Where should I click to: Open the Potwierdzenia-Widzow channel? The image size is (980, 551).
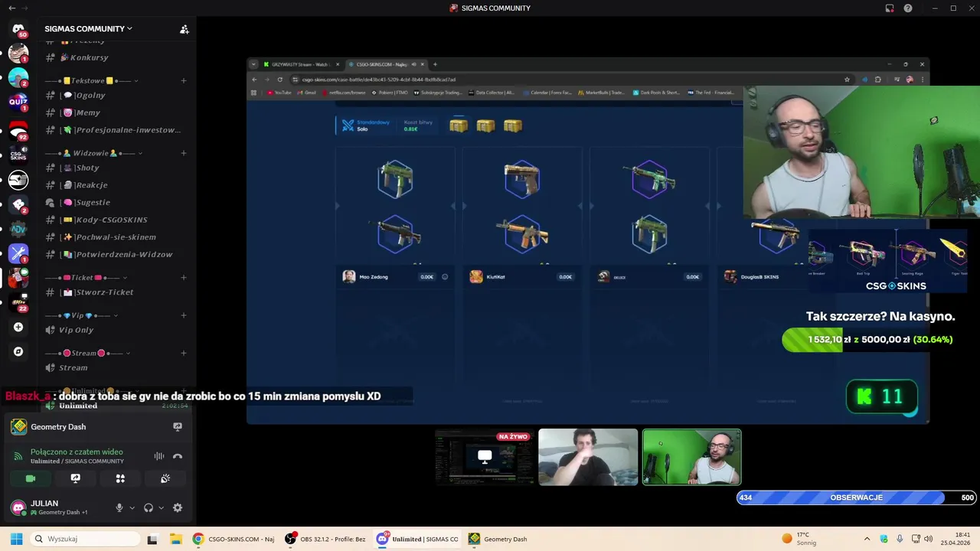click(115, 254)
